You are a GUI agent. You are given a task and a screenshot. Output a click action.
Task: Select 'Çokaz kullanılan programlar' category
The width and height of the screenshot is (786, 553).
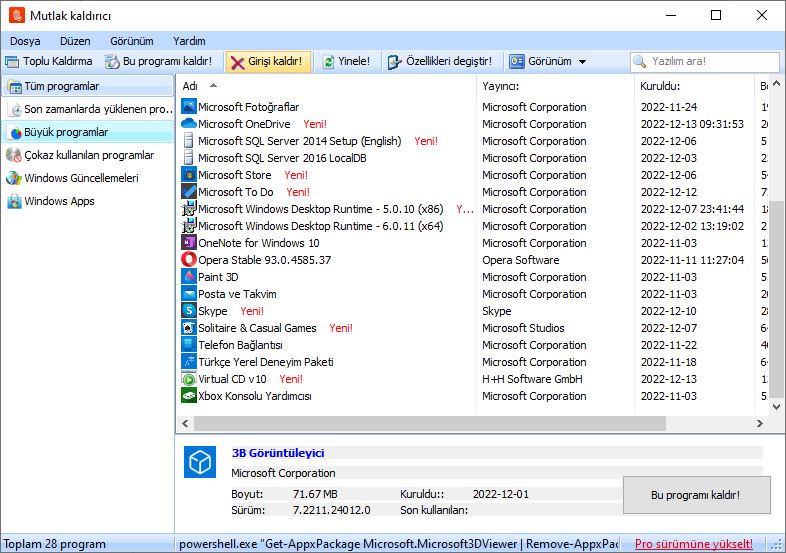(x=88, y=155)
